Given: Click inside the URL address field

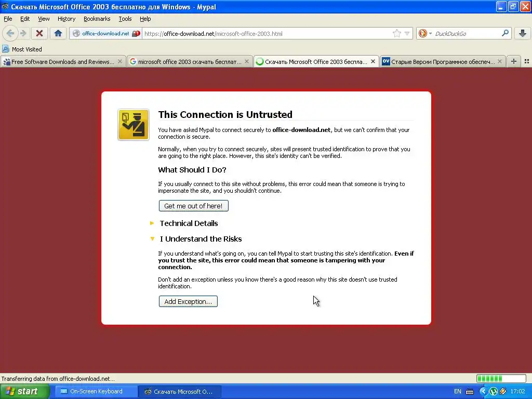Looking at the screenshot, I should tap(267, 33).
